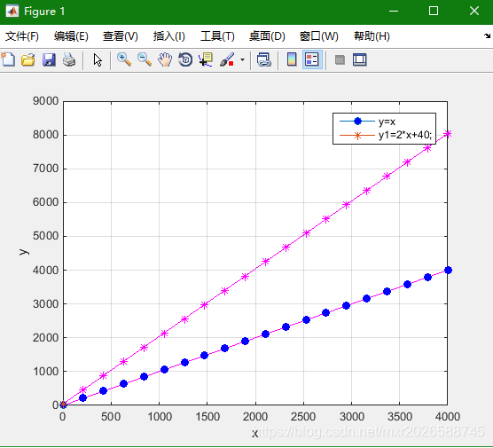Open the 帮助(H) menu
This screenshot has height=448, width=493.
[x=372, y=36]
